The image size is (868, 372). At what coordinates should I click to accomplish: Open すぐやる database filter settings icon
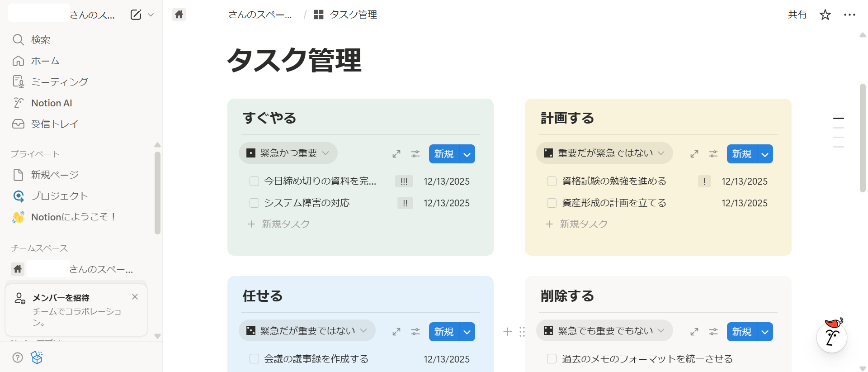coord(415,154)
